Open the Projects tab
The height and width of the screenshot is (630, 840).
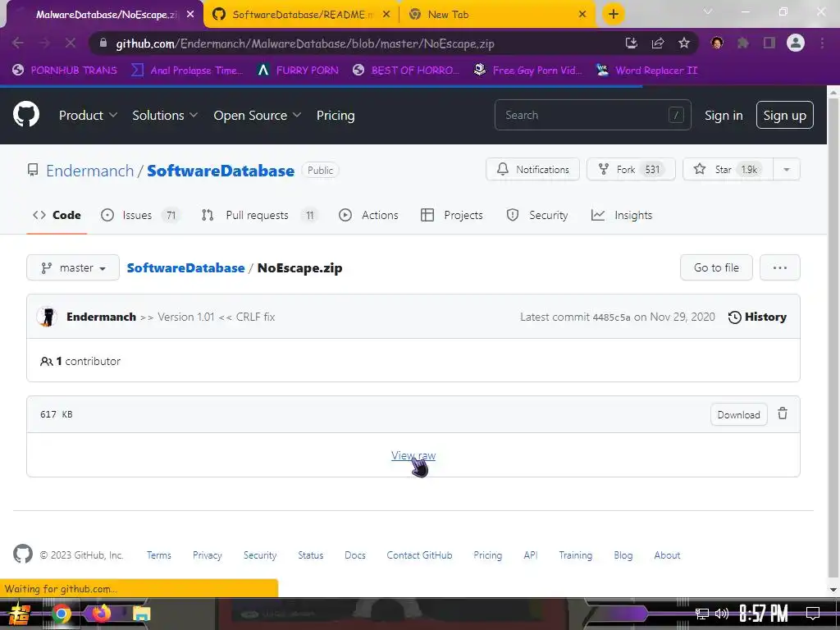452,215
